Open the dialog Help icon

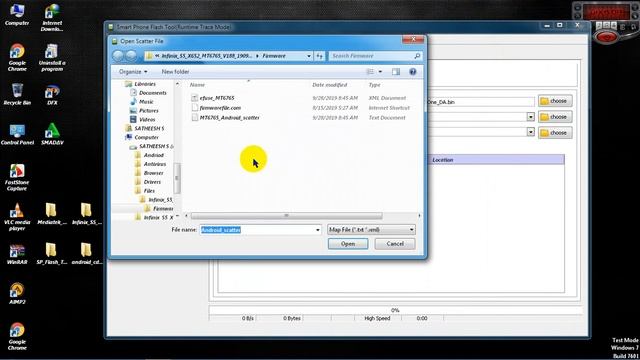tap(413, 72)
